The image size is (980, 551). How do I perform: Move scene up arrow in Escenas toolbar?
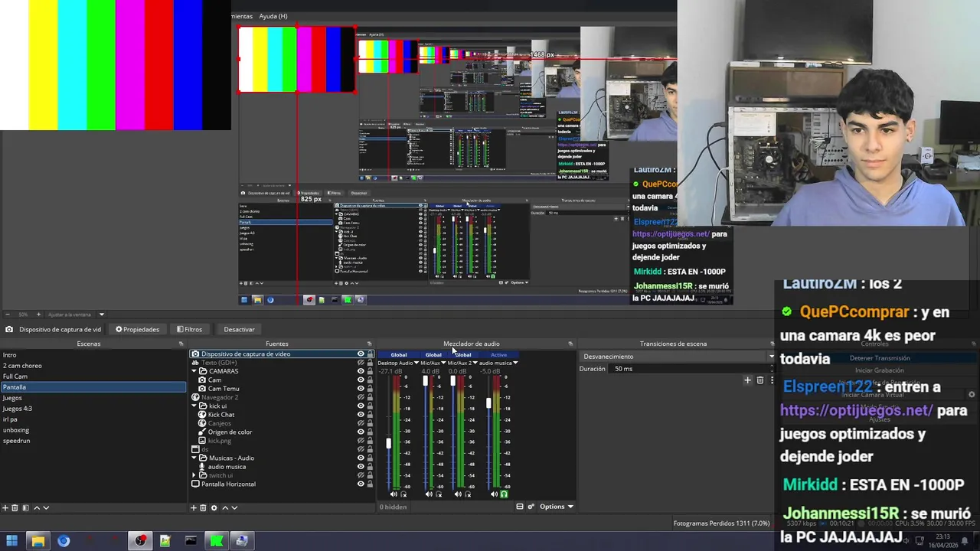click(x=37, y=507)
